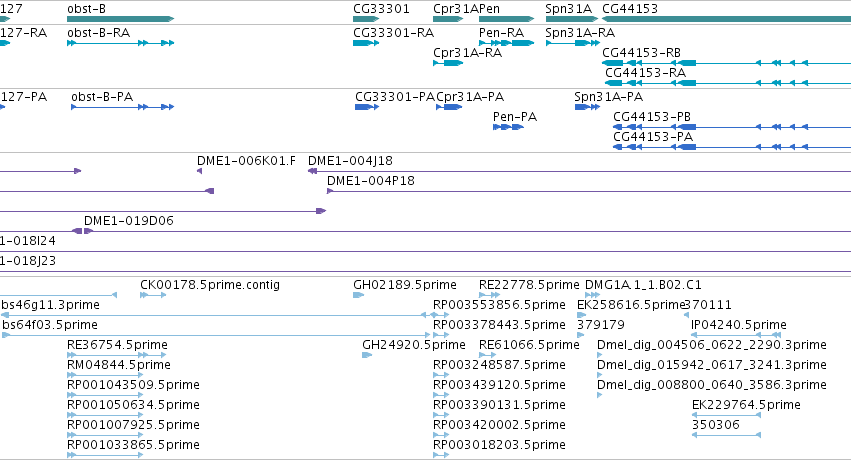The width and height of the screenshot is (851, 460).
Task: Select the RE22778.5prime EST label
Action: (529, 285)
